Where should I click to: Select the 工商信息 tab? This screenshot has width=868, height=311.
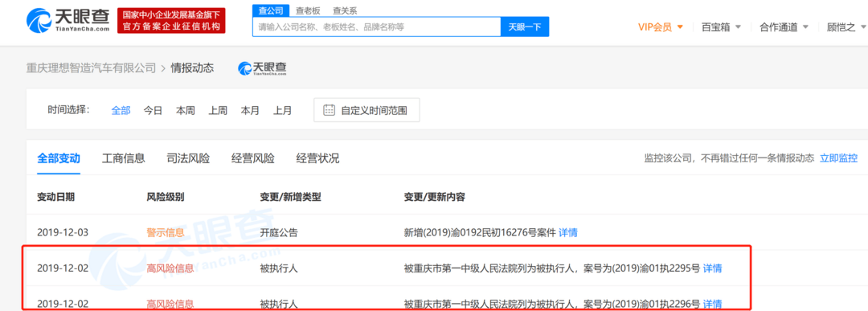coord(124,159)
